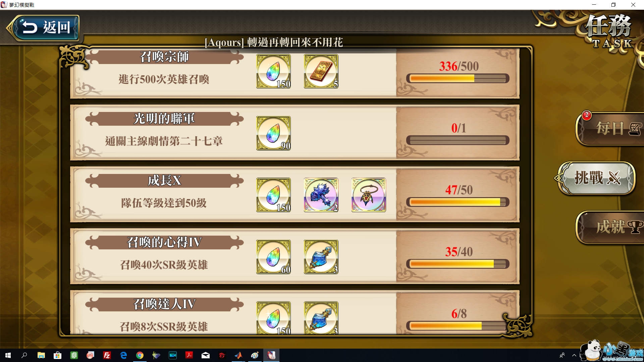Select the necklace accessory reward in 成長X
Screen dimensions: 644x362
coord(369,195)
